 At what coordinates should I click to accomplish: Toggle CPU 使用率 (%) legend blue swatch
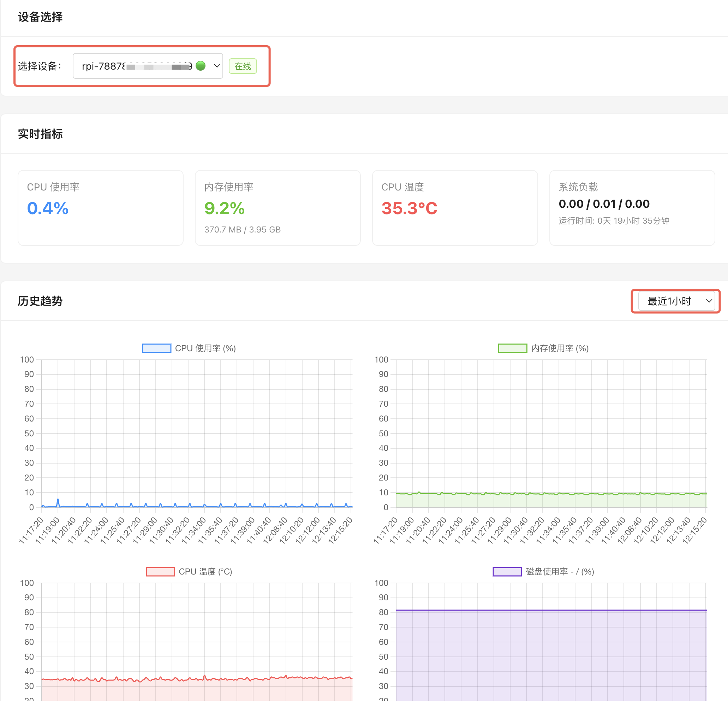156,348
